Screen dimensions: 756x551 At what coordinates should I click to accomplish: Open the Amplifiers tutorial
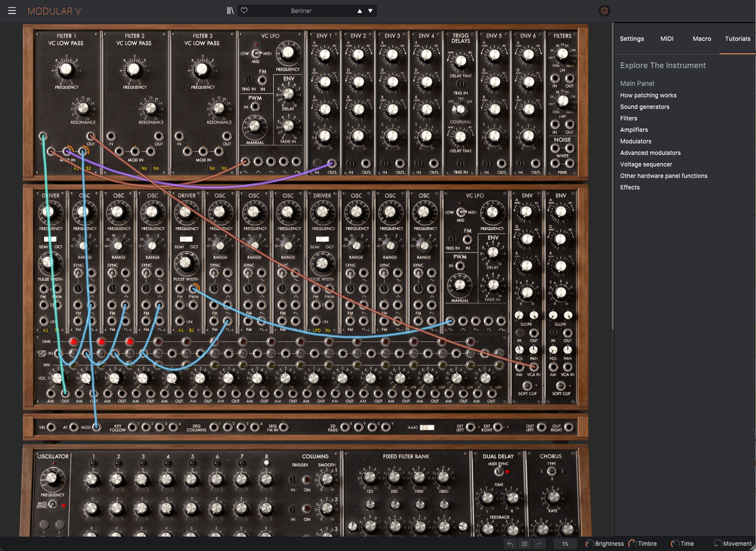click(x=634, y=130)
